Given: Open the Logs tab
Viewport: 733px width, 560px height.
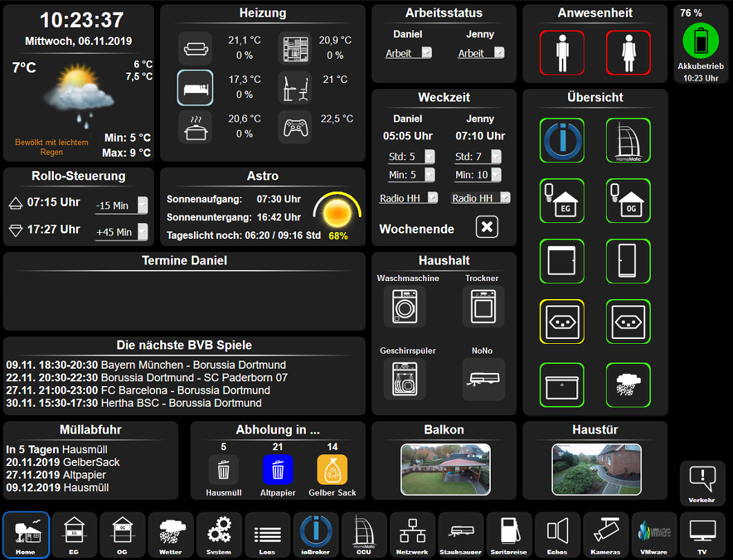Looking at the screenshot, I should [267, 535].
